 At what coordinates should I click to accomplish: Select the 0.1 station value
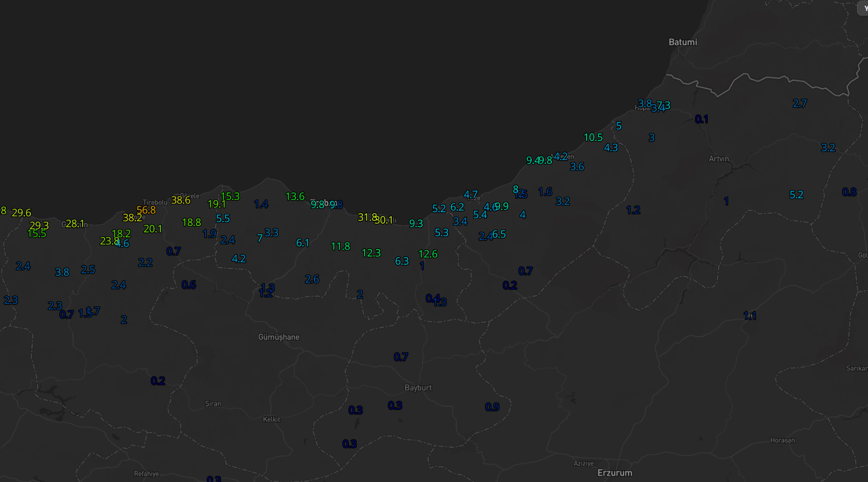[701, 119]
